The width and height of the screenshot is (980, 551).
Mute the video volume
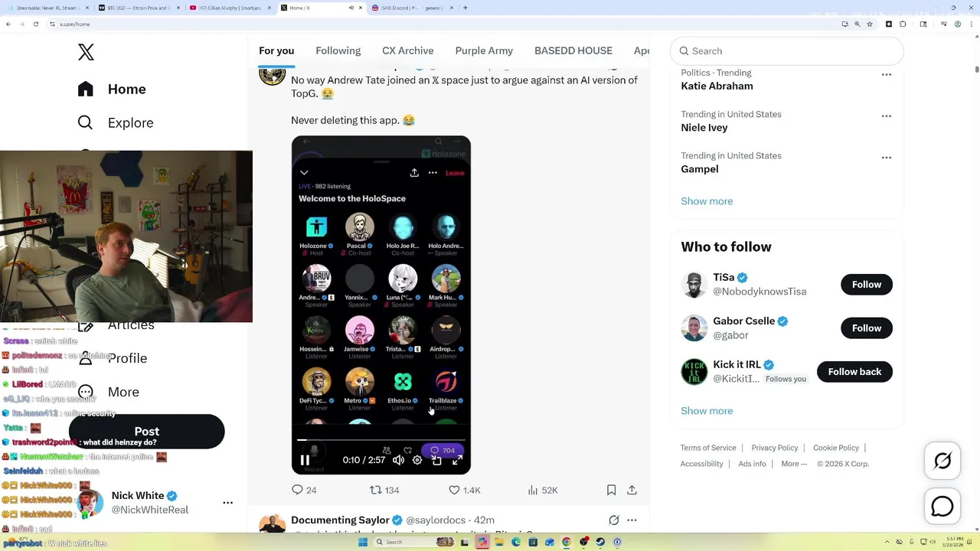pyautogui.click(x=398, y=460)
